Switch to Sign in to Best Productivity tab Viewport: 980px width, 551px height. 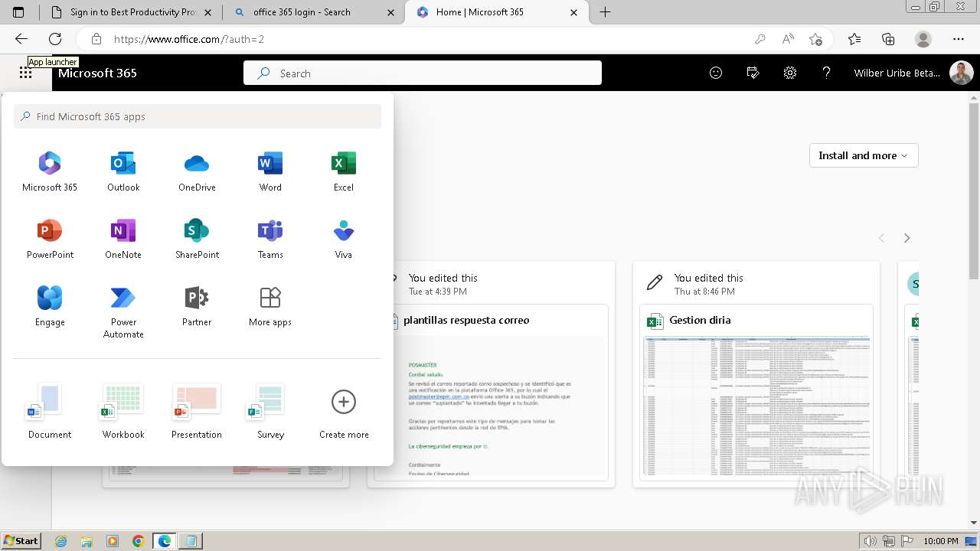[130, 12]
